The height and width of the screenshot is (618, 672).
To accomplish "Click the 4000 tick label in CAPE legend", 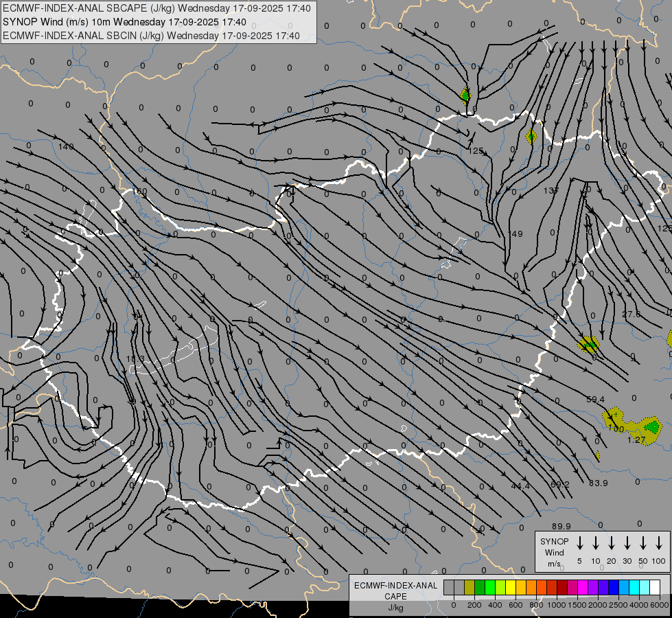I will (x=638, y=605).
